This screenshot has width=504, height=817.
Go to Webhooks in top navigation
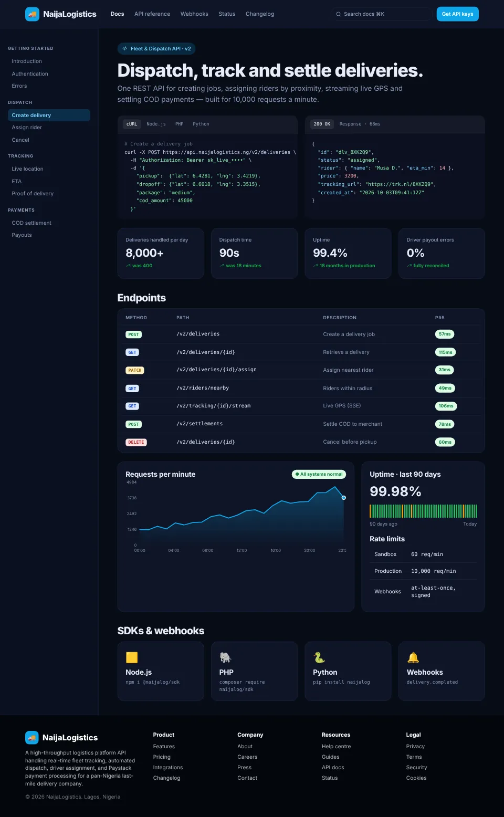coord(194,14)
